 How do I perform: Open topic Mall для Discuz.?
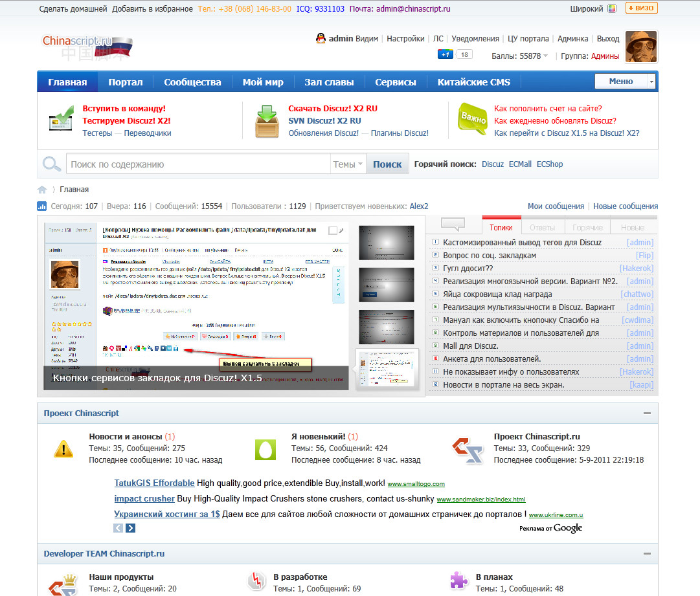click(471, 346)
